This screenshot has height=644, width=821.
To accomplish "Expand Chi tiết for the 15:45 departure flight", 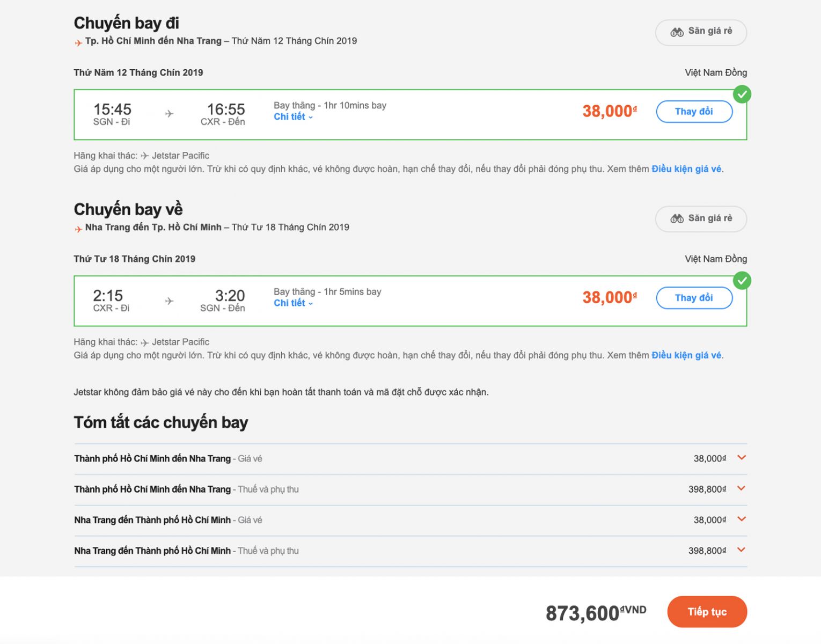I will coord(293,117).
